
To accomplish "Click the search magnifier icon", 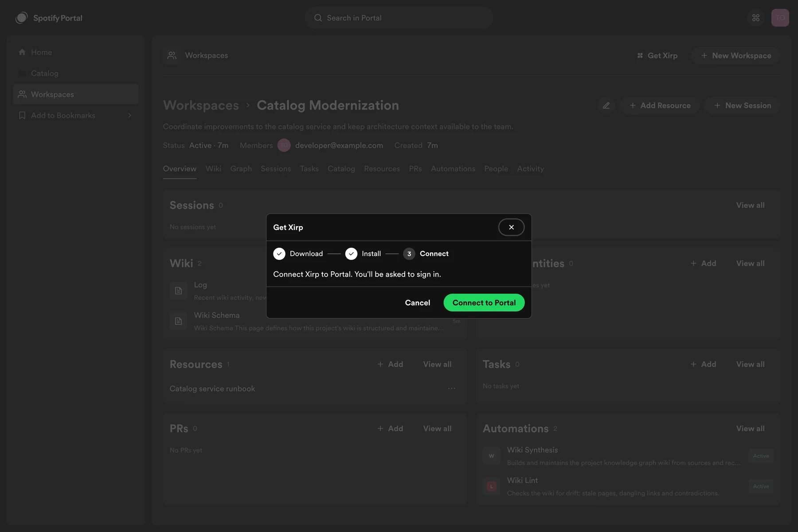I will [x=318, y=18].
